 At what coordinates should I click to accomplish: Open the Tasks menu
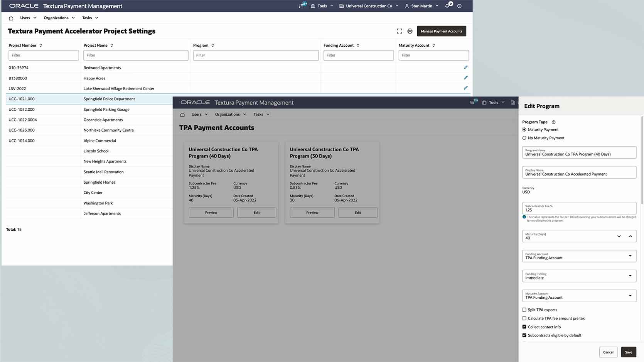point(90,18)
